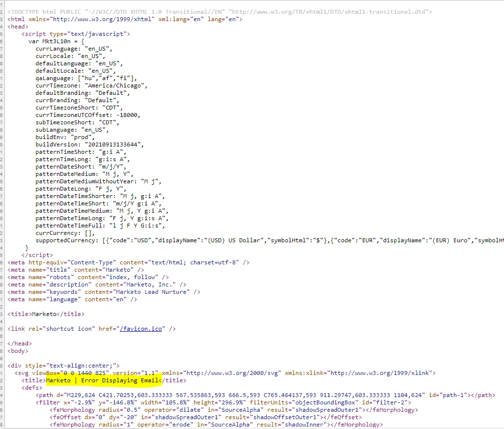Click highlighted text 'Marketo | Error Displaying Email'
This screenshot has width=504, height=429.
tap(102, 380)
